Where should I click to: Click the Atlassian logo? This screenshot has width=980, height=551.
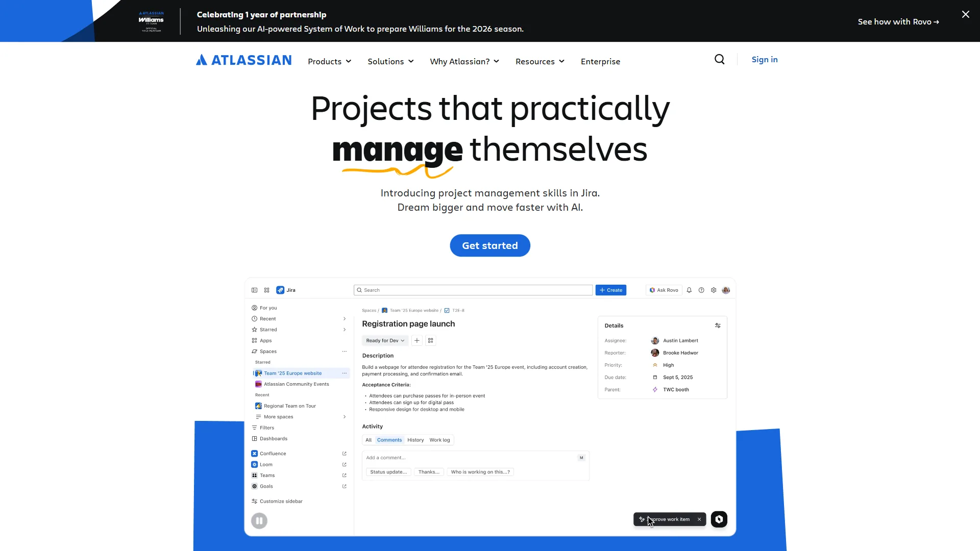click(243, 60)
